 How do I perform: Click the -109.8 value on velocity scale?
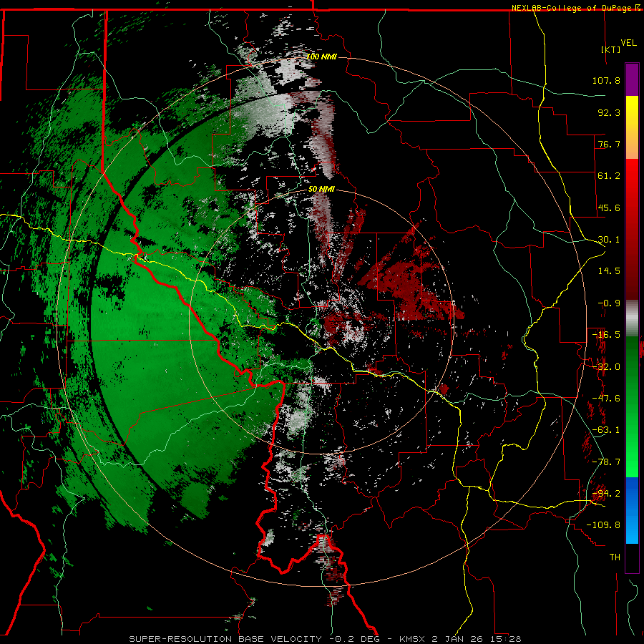(603, 525)
